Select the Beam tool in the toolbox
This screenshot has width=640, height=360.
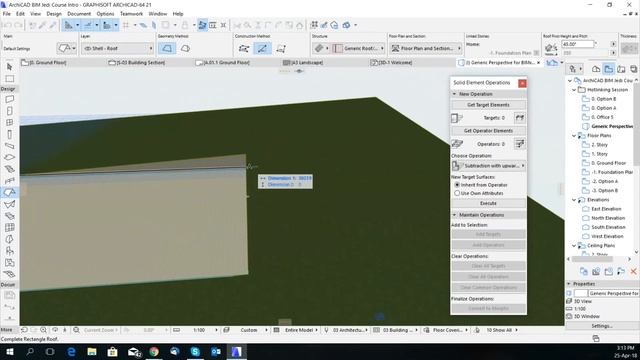[9, 146]
